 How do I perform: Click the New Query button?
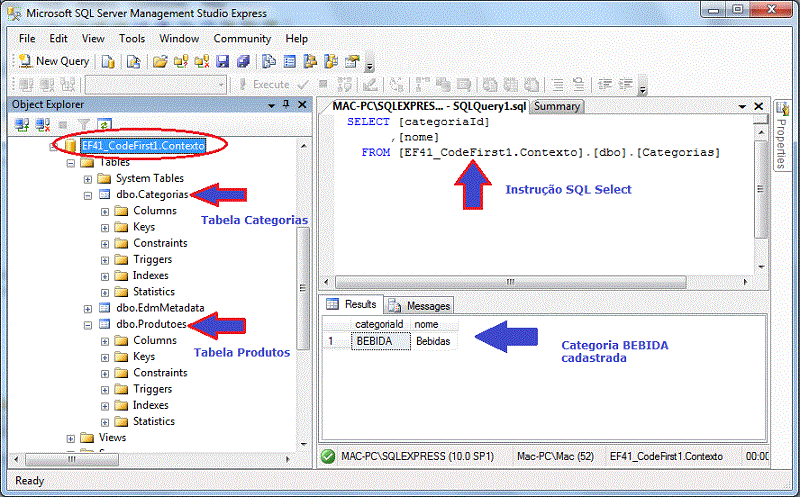coord(54,61)
